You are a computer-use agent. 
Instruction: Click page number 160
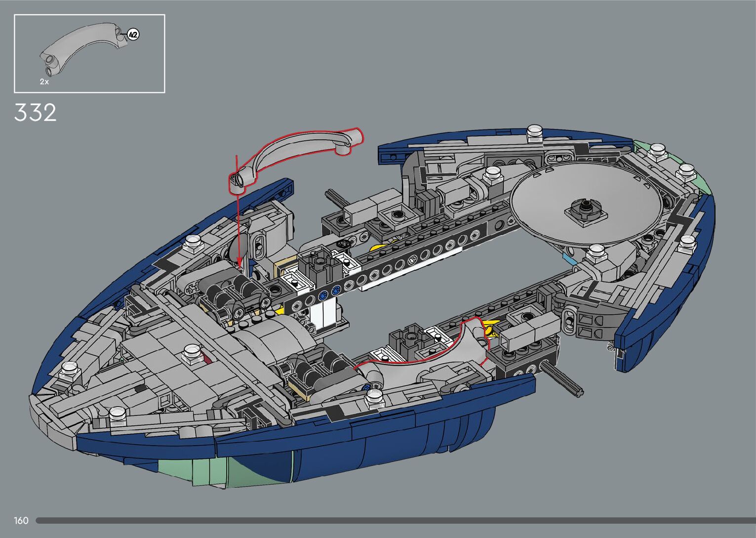click(x=21, y=520)
